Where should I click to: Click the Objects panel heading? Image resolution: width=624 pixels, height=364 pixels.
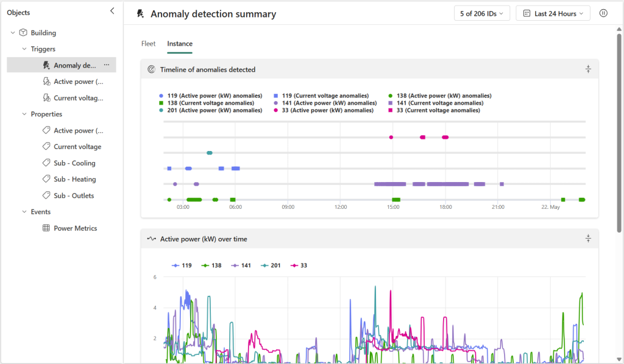click(18, 12)
